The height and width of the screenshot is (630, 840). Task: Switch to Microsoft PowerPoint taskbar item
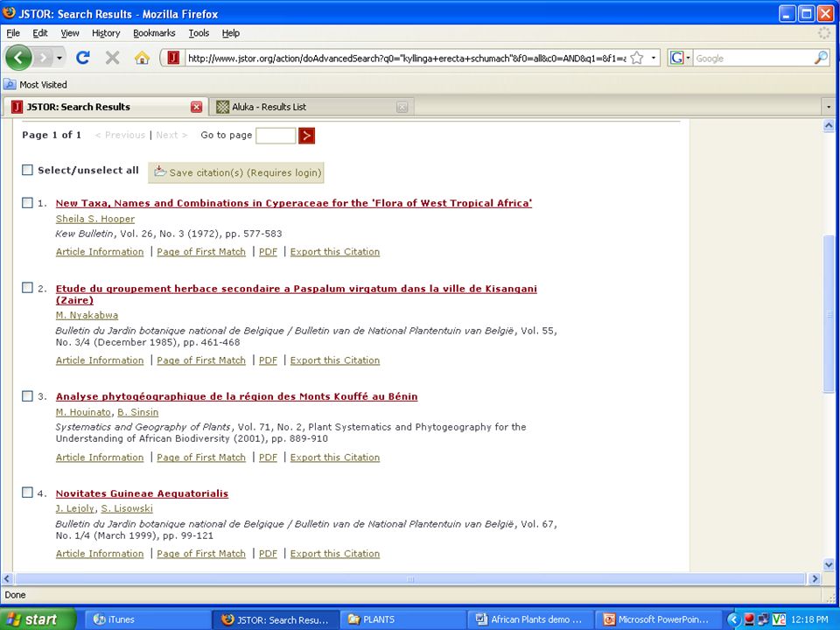pos(656,619)
